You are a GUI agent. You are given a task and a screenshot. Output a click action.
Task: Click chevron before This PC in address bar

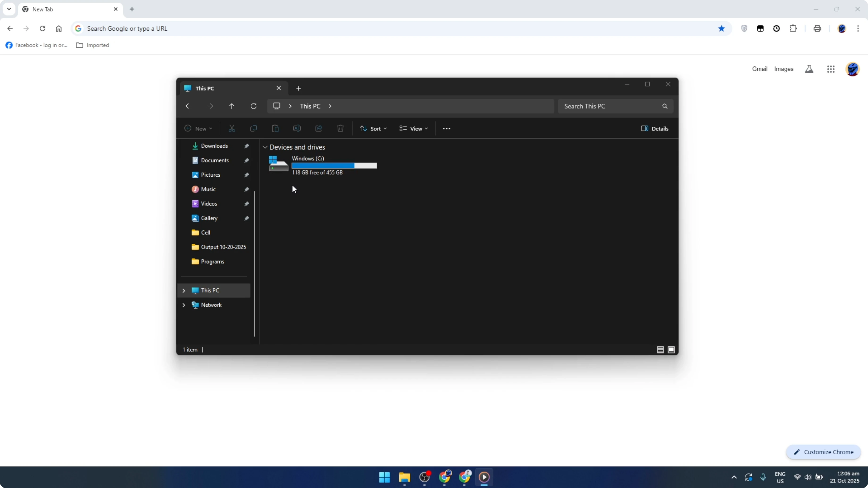[290, 106]
